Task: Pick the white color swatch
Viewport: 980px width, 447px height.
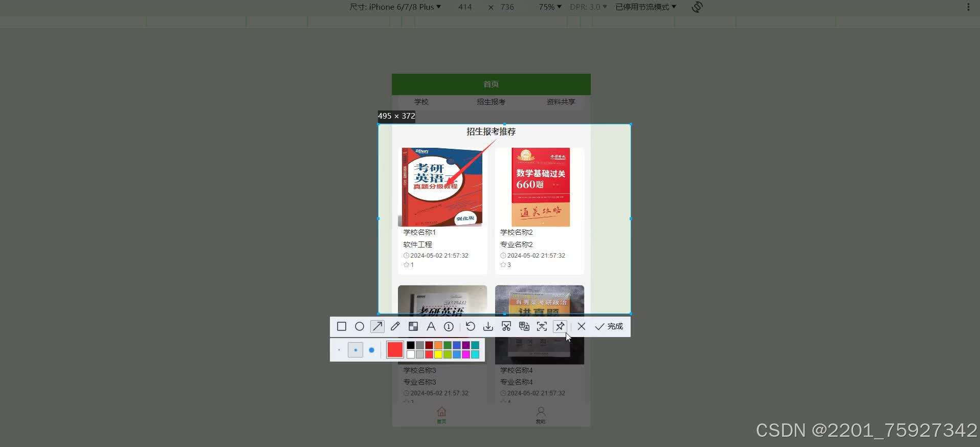Action: coord(411,354)
